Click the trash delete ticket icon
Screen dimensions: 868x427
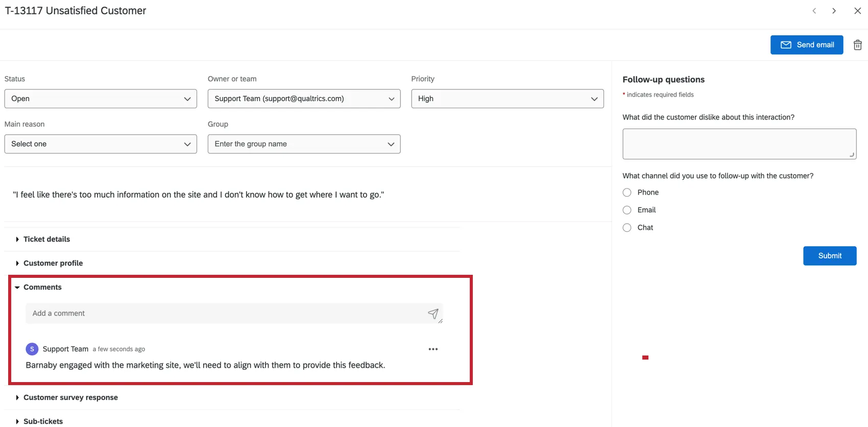point(858,45)
